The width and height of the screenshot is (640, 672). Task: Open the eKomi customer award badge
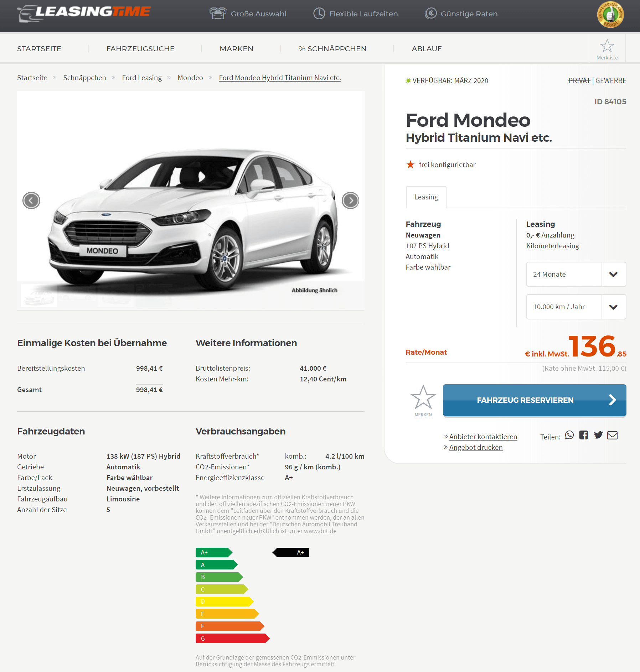pos(610,15)
